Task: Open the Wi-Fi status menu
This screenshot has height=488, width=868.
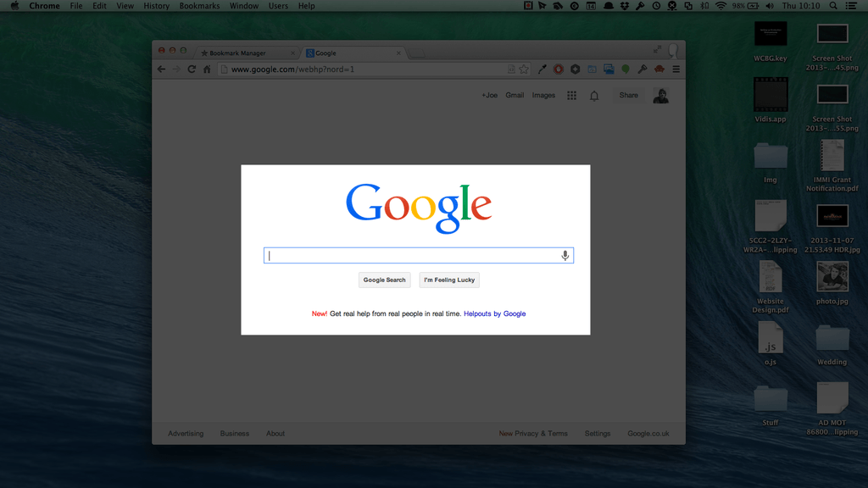Action: pyautogui.click(x=721, y=6)
